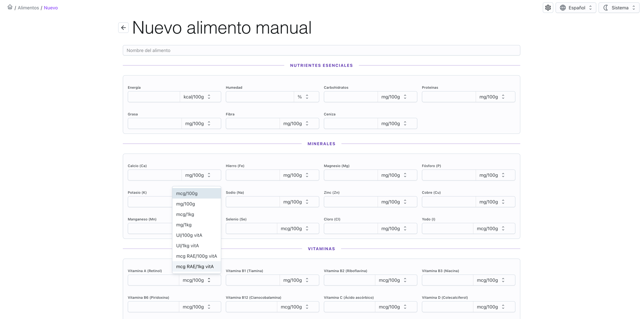Choose mcg/1kg from the unit list
The height and width of the screenshot is (319, 644).
(196, 214)
